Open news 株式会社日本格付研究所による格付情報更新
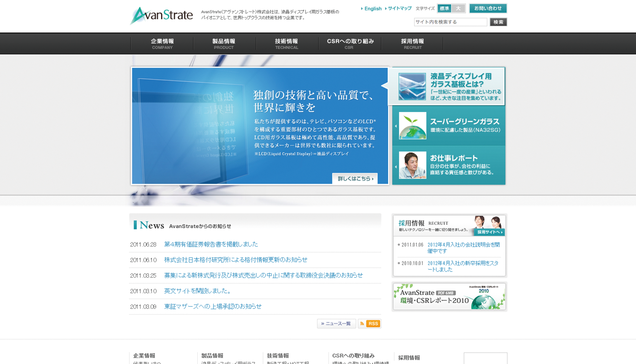636x364 pixels. (236, 260)
